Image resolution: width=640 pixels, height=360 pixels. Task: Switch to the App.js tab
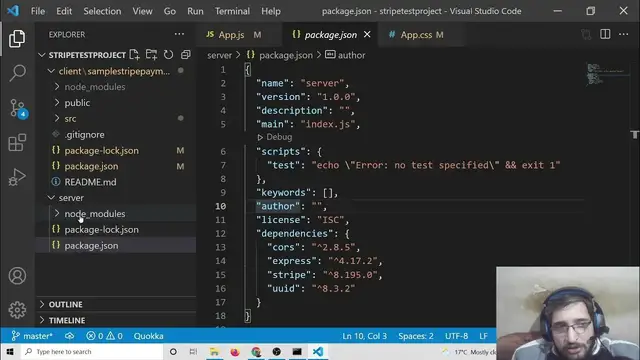239,35
